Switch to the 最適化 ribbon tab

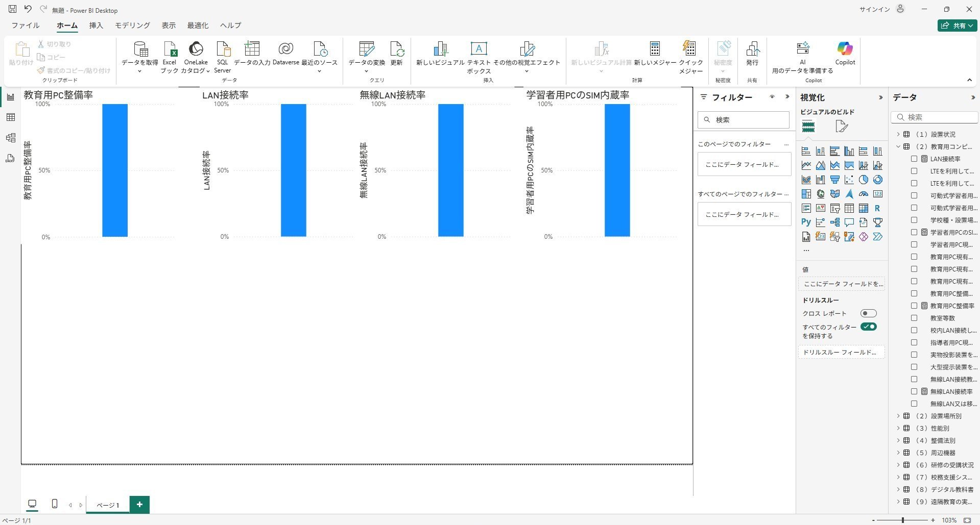[198, 26]
